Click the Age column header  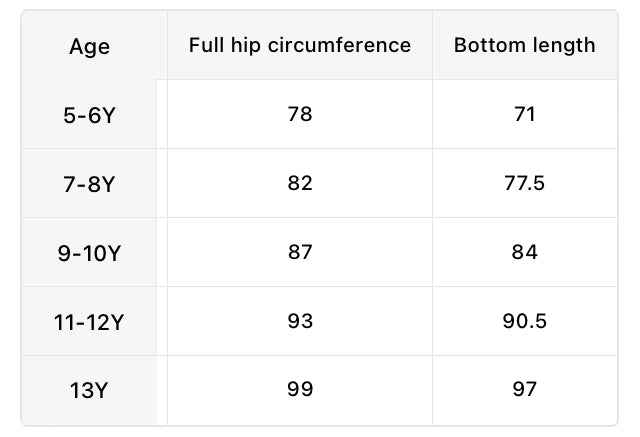tap(89, 47)
